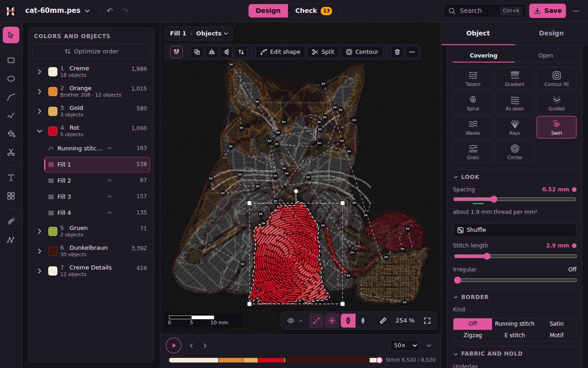
Task: Click the Orange thread color swatch
Action: click(53, 91)
